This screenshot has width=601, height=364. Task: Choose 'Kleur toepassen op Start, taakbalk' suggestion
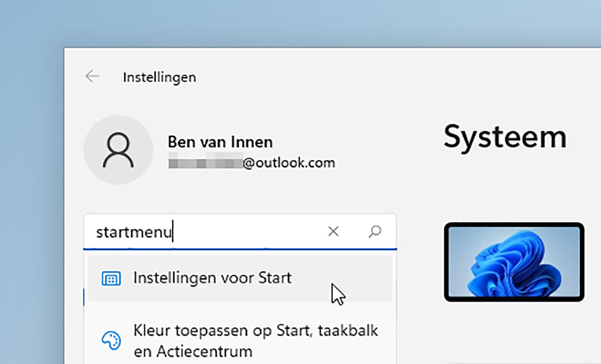point(255,331)
